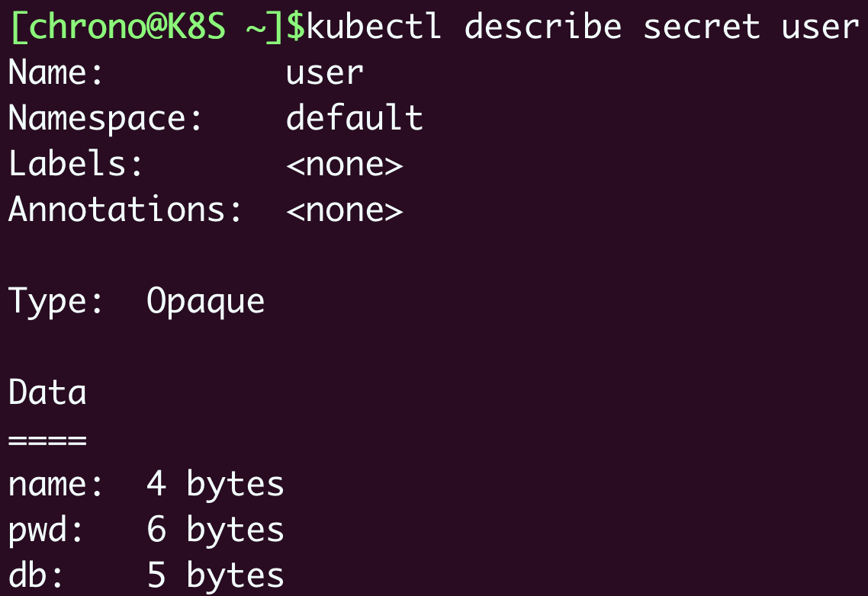Click the Opaque type value
868x596 pixels.
(x=205, y=302)
